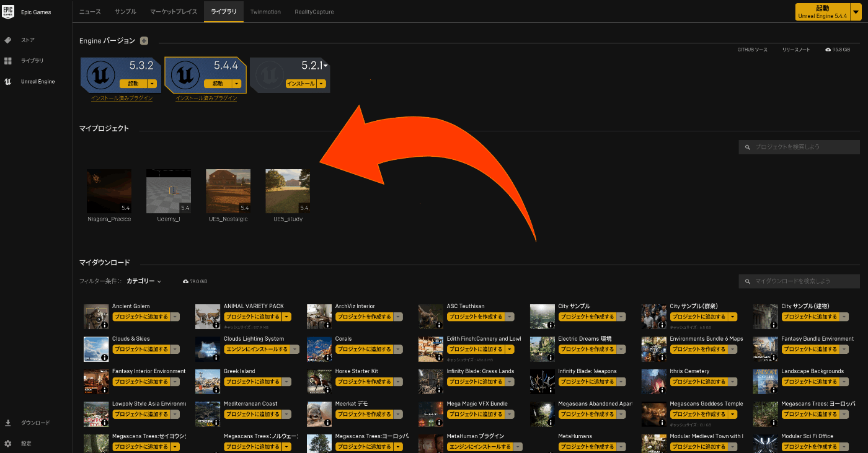Open dropdown arrow beside 5.2.1 インストール button
The height and width of the screenshot is (453, 868).
tap(321, 84)
